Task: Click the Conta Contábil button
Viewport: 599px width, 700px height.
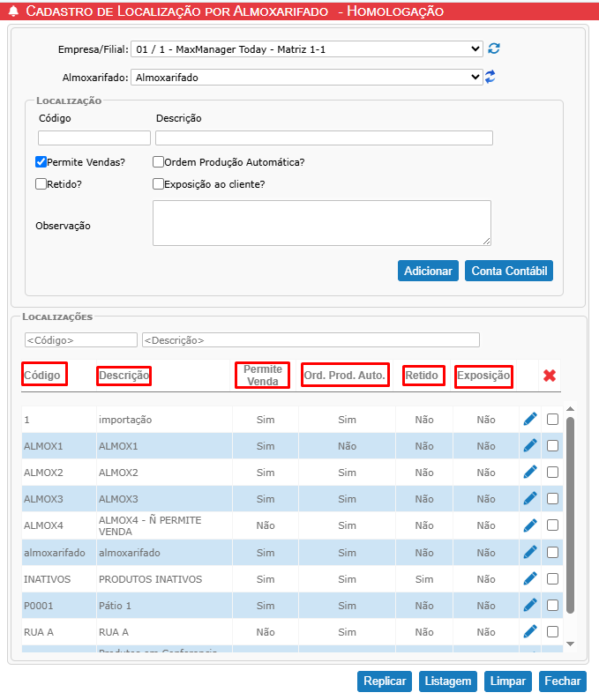Action: pyautogui.click(x=508, y=271)
